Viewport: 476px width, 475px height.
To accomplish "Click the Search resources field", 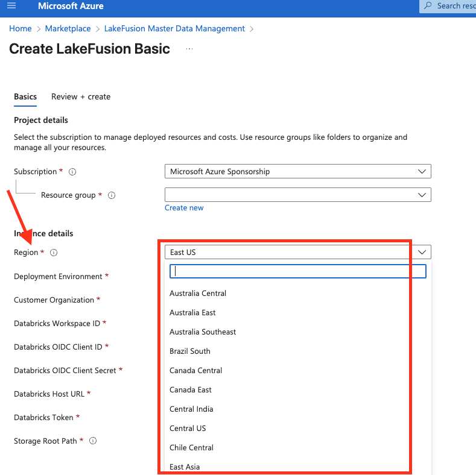I will click(448, 6).
